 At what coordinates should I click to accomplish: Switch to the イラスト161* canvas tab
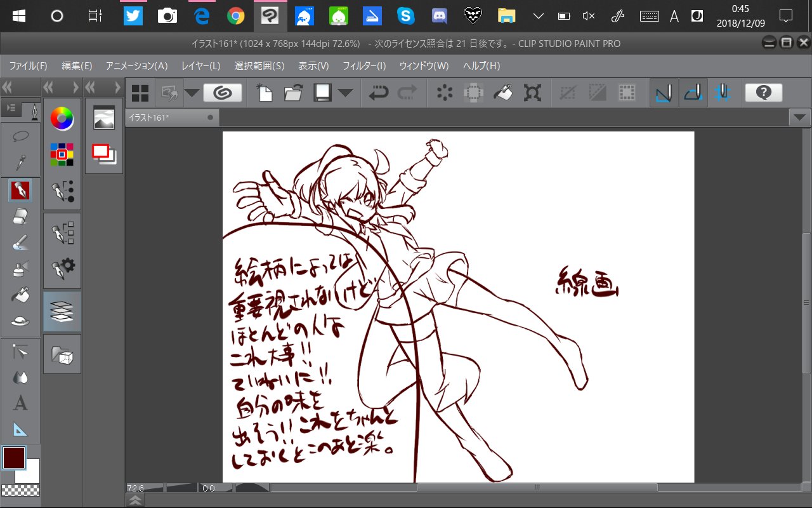point(172,117)
